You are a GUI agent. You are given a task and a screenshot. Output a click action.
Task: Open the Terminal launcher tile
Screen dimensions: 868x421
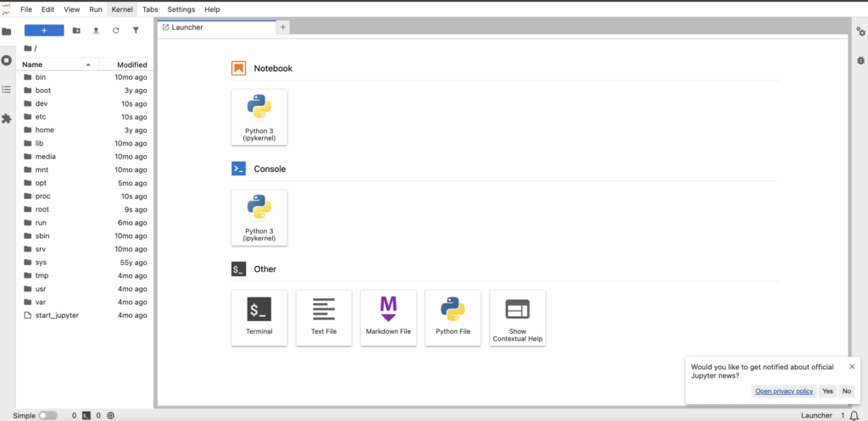point(259,317)
